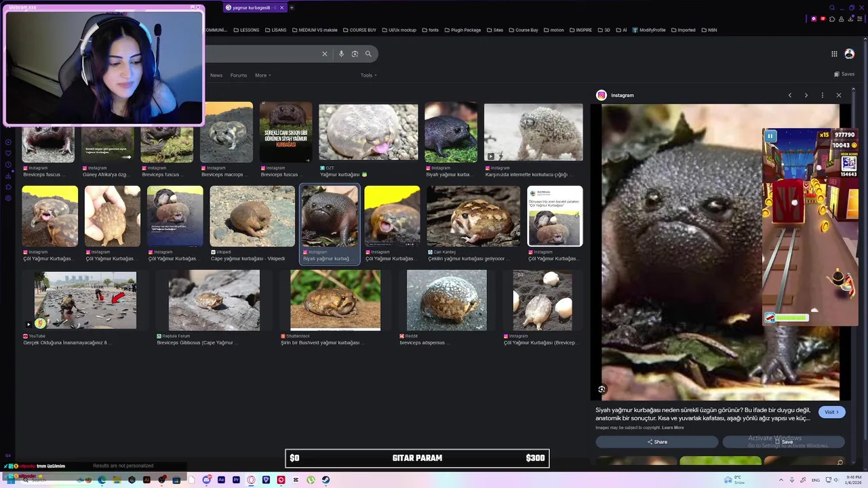Search related images with magnifier in preview
The width and height of the screenshot is (868, 488).
(x=840, y=463)
